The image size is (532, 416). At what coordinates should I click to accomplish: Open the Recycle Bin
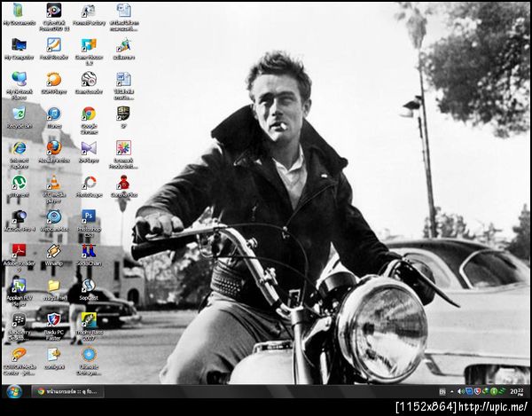point(19,114)
